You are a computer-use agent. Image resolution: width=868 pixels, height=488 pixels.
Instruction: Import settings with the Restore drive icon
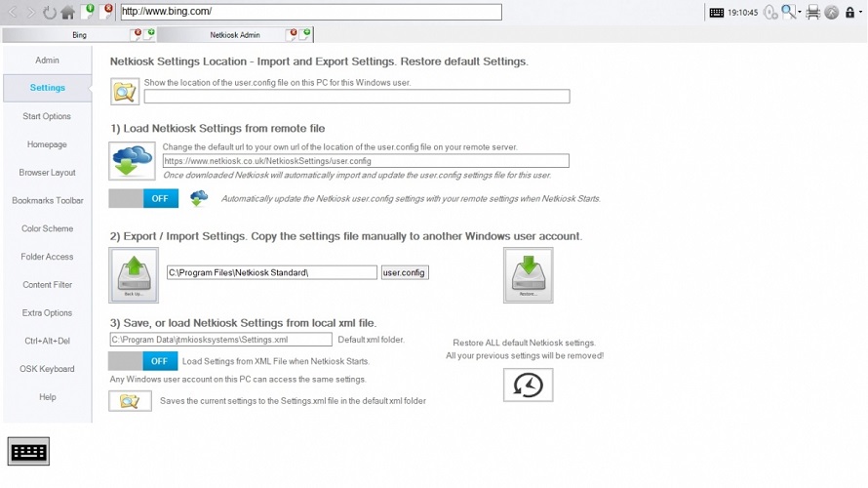pyautogui.click(x=528, y=275)
